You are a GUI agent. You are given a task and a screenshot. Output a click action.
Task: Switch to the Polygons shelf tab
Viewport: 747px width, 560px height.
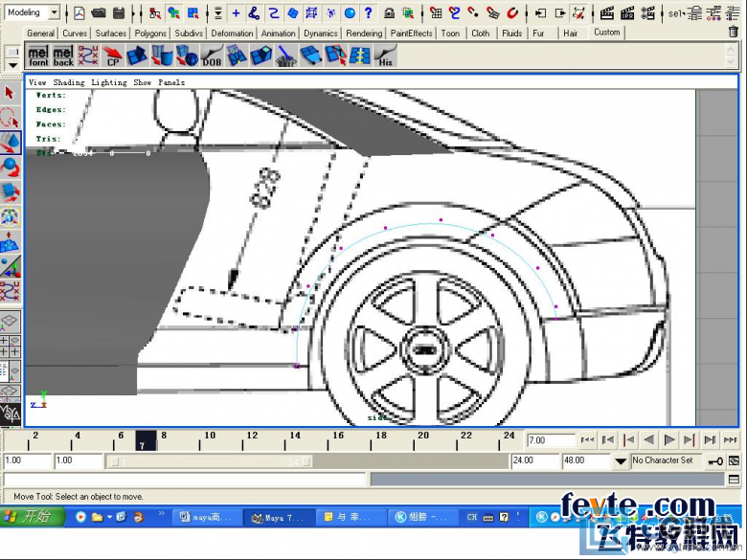(x=150, y=33)
